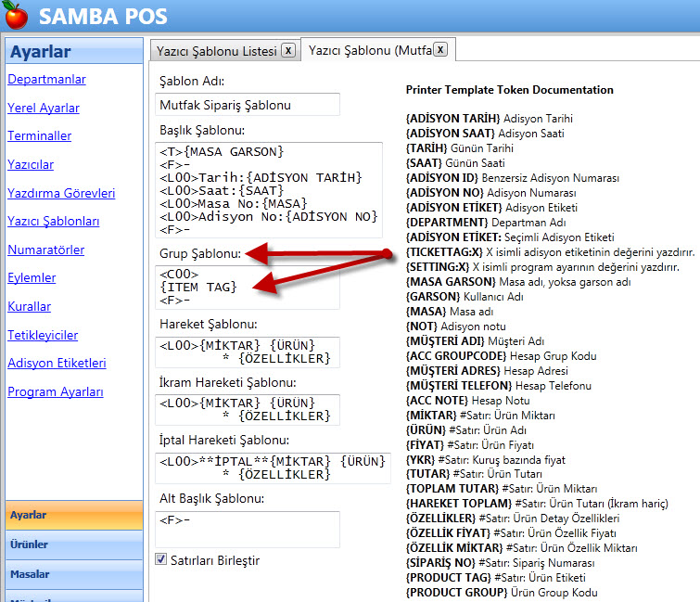The height and width of the screenshot is (602, 700).
Task: Click the Numaratörler link
Action: (x=46, y=250)
